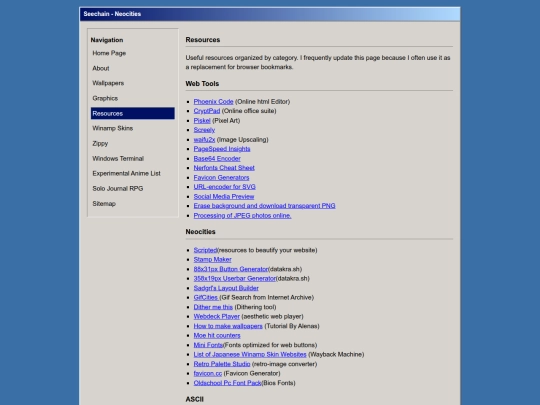Open Processing of JPEG photos online link
Screen dimensions: 540x405
pyautogui.click(x=242, y=215)
